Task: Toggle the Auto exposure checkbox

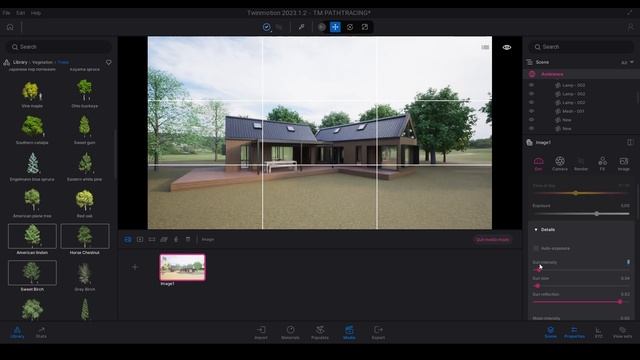Action: [x=536, y=248]
